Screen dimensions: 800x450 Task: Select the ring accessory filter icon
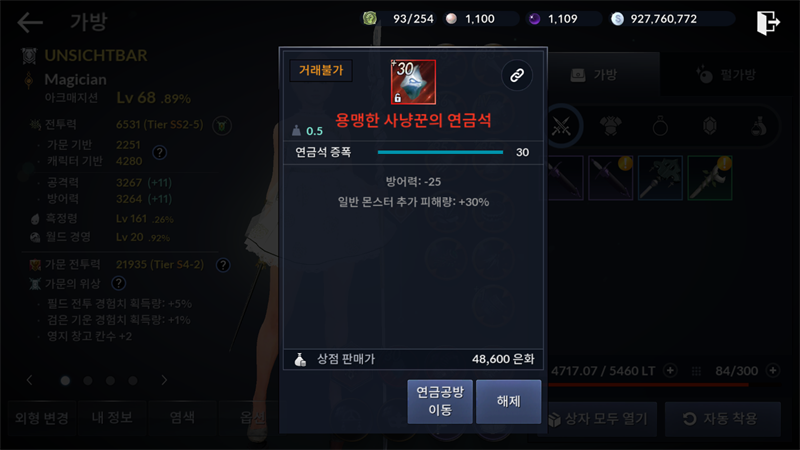(x=660, y=126)
